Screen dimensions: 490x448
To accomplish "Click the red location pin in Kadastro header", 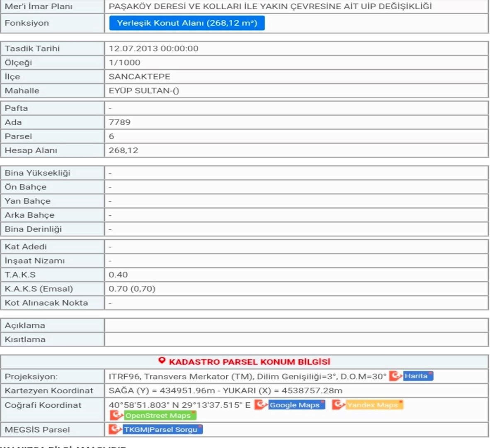I will (162, 361).
